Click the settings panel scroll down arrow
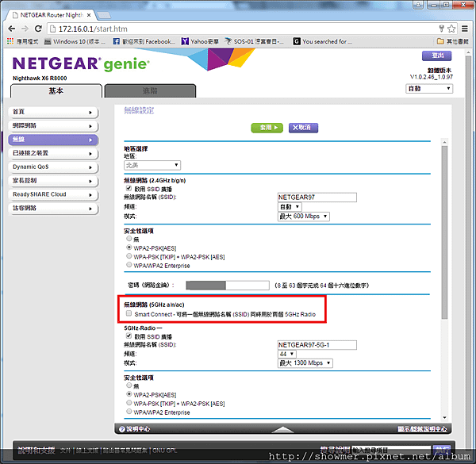The image size is (476, 464). pyautogui.click(x=444, y=417)
